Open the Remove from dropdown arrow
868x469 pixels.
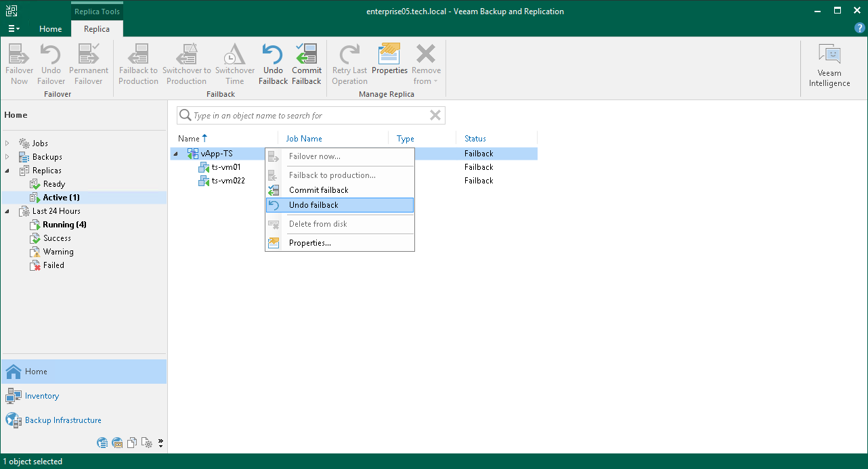(435, 81)
